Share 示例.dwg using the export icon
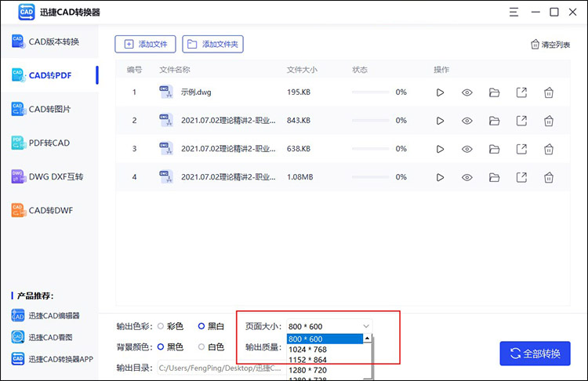 click(x=521, y=93)
